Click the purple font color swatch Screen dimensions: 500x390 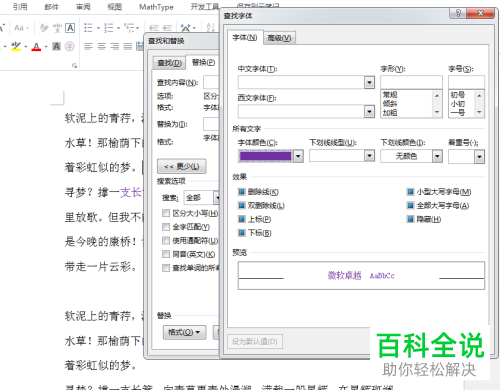pyautogui.click(x=265, y=156)
